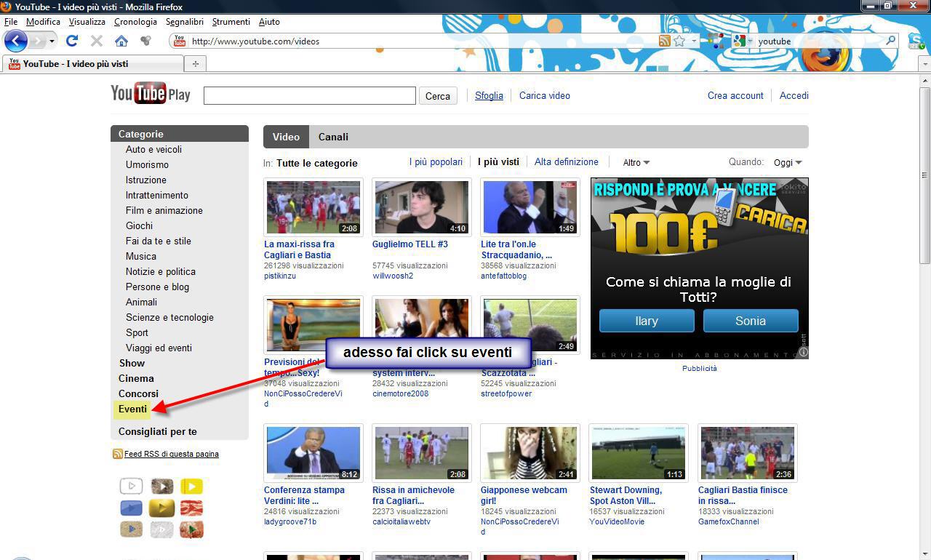Select the gold play-button theme icon
The width and height of the screenshot is (931, 560).
(x=161, y=508)
